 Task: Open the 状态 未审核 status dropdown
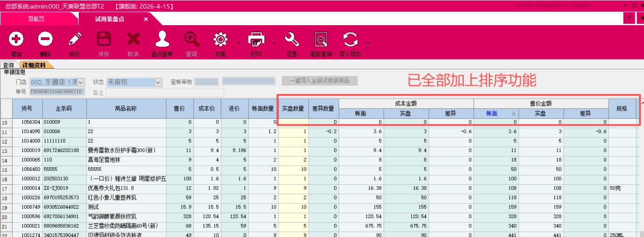coord(158,82)
